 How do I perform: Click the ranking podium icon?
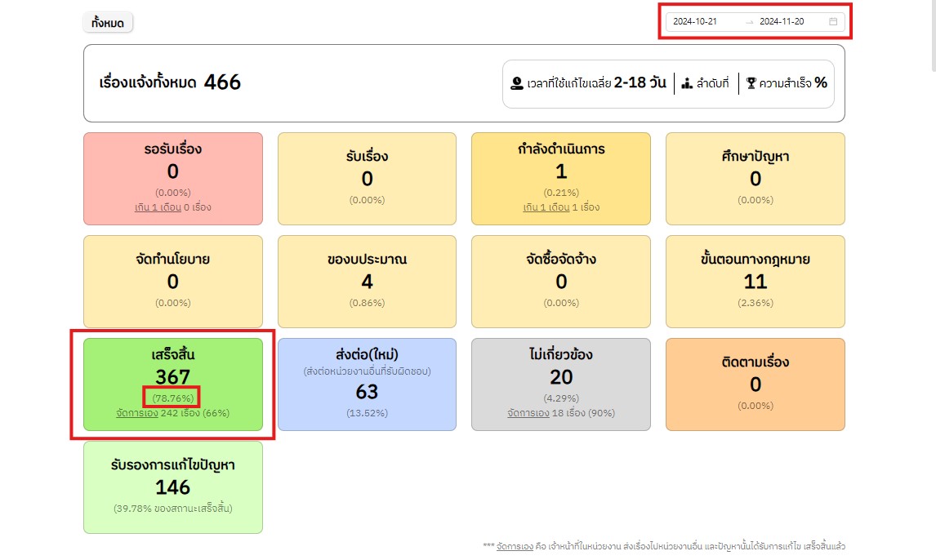pyautogui.click(x=687, y=83)
